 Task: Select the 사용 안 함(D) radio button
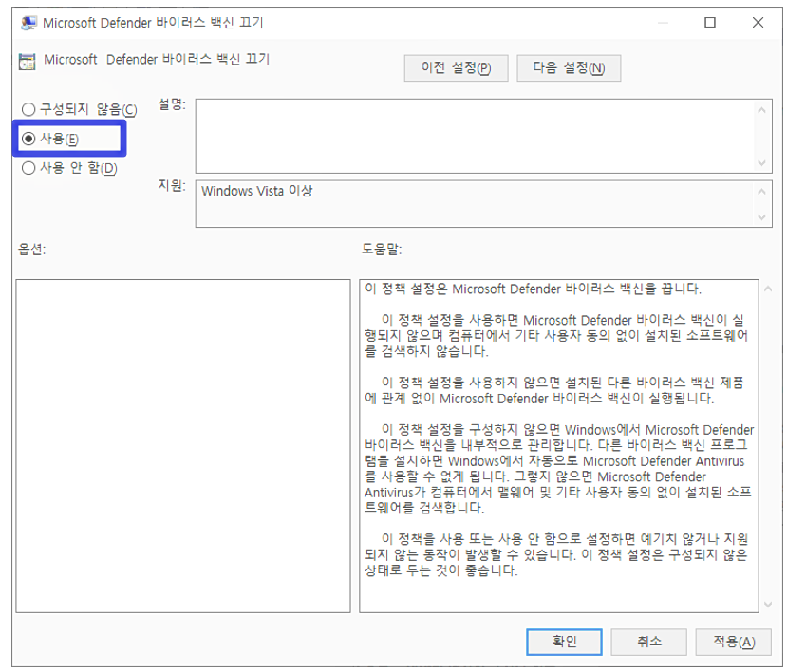pyautogui.click(x=69, y=168)
